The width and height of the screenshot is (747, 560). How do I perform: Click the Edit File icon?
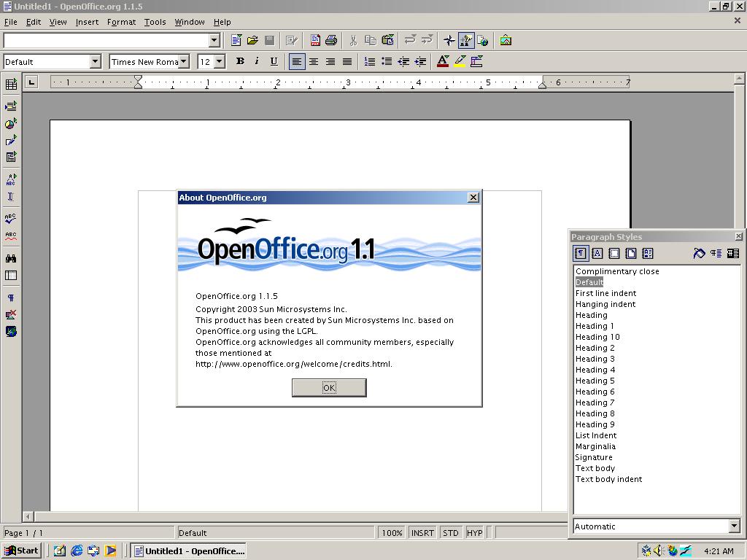click(292, 41)
